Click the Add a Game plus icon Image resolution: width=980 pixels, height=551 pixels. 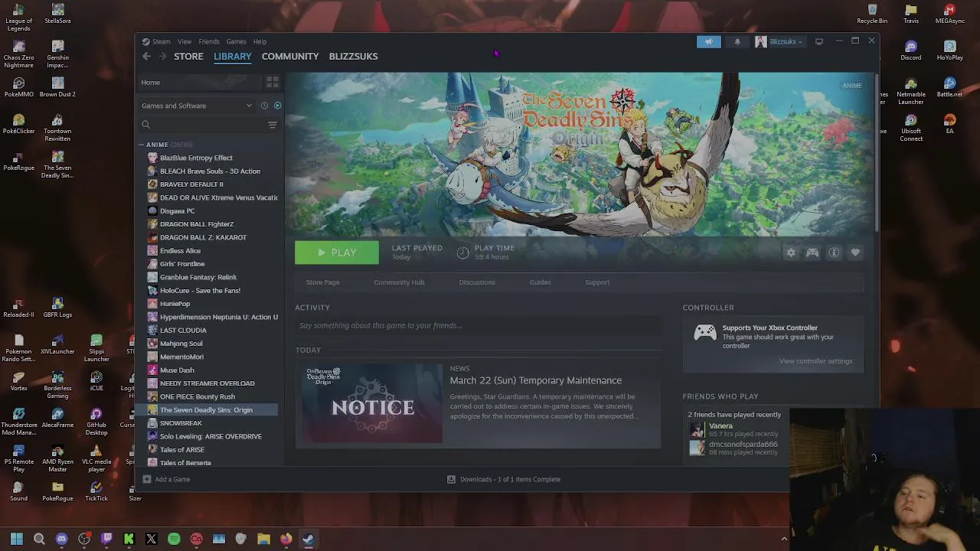(x=147, y=479)
